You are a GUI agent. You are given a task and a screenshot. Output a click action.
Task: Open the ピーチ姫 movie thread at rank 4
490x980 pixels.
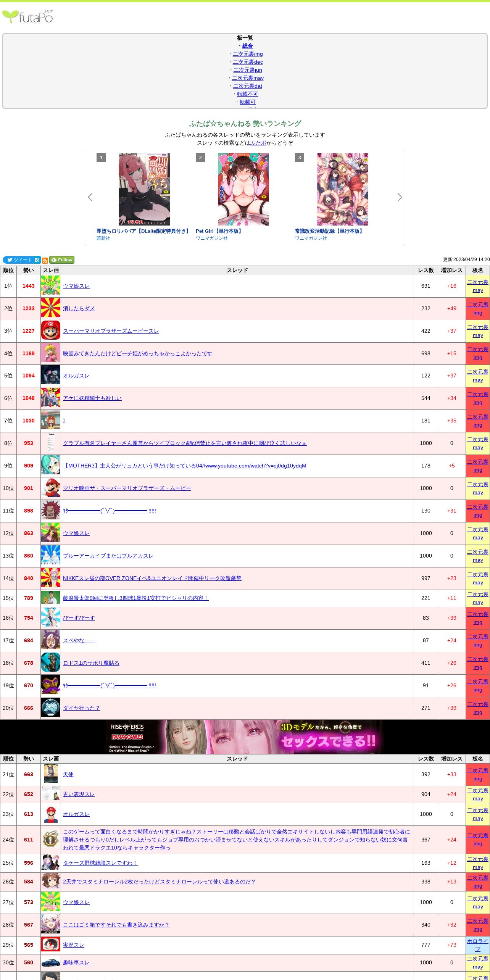tap(138, 353)
